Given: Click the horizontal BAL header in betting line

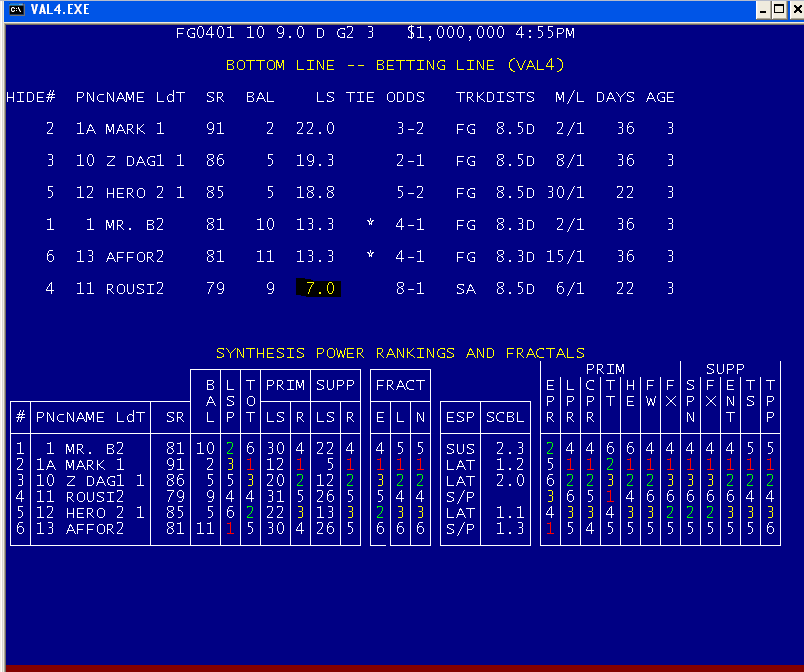Looking at the screenshot, I should (260, 97).
